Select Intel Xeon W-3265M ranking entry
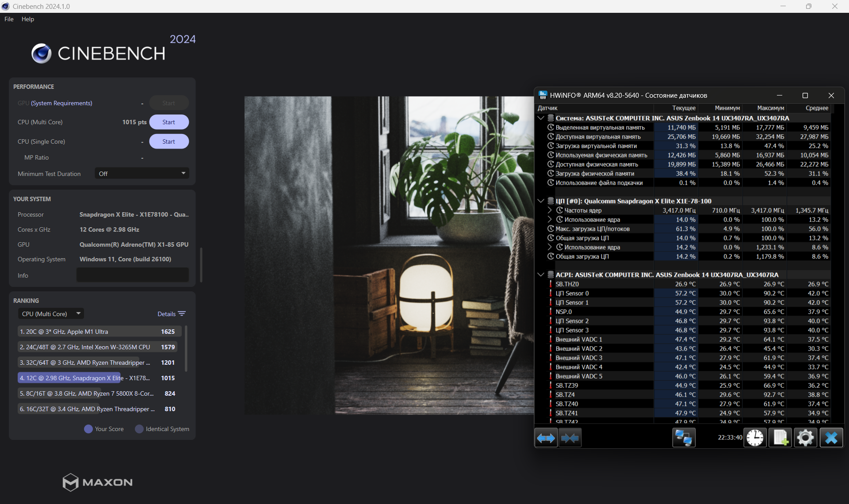 (x=98, y=347)
